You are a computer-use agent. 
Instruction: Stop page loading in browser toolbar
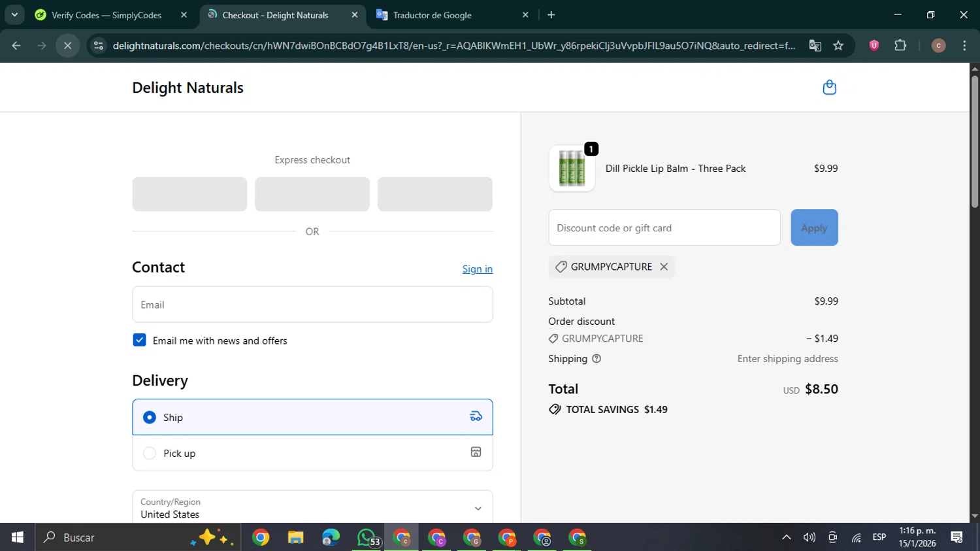[67, 46]
